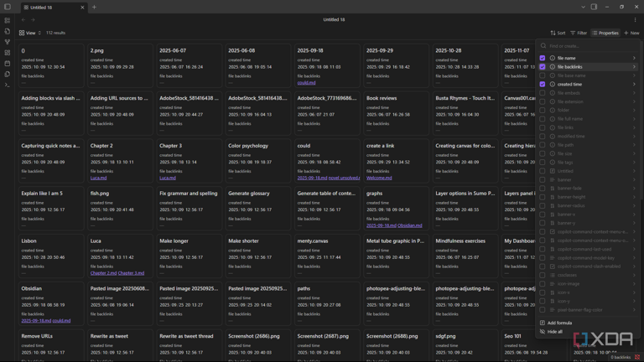Click the search magnifier in properties panel

(x=543, y=46)
